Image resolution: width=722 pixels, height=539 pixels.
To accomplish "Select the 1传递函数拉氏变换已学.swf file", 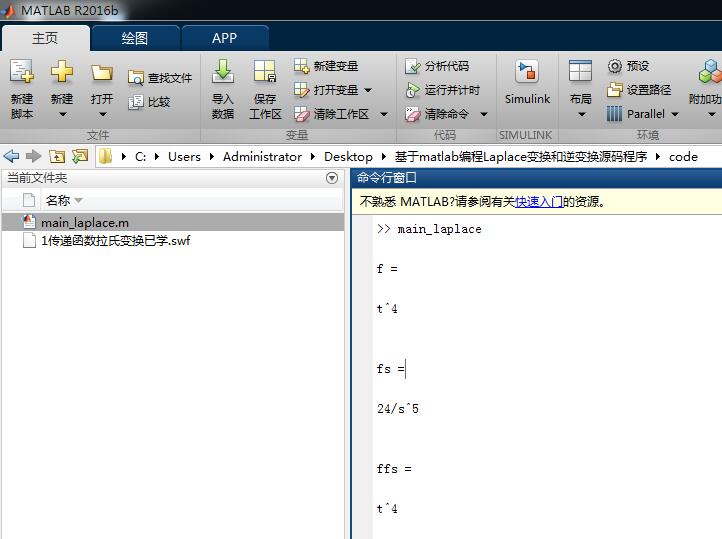I will 115,240.
